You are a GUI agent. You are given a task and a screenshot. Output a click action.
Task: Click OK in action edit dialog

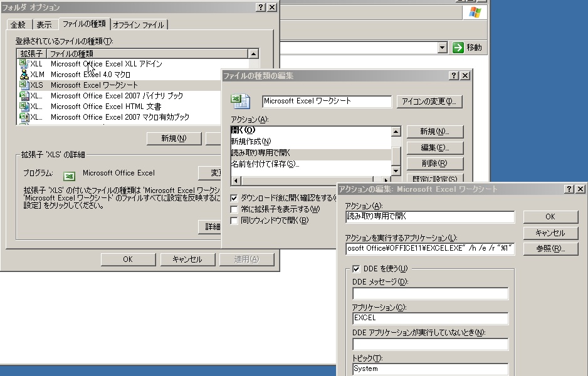coord(550,217)
